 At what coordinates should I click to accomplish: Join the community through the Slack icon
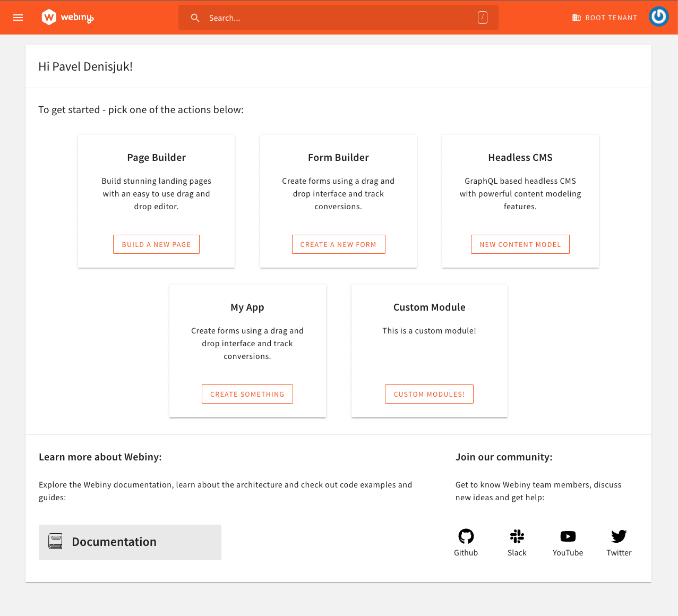point(517,536)
